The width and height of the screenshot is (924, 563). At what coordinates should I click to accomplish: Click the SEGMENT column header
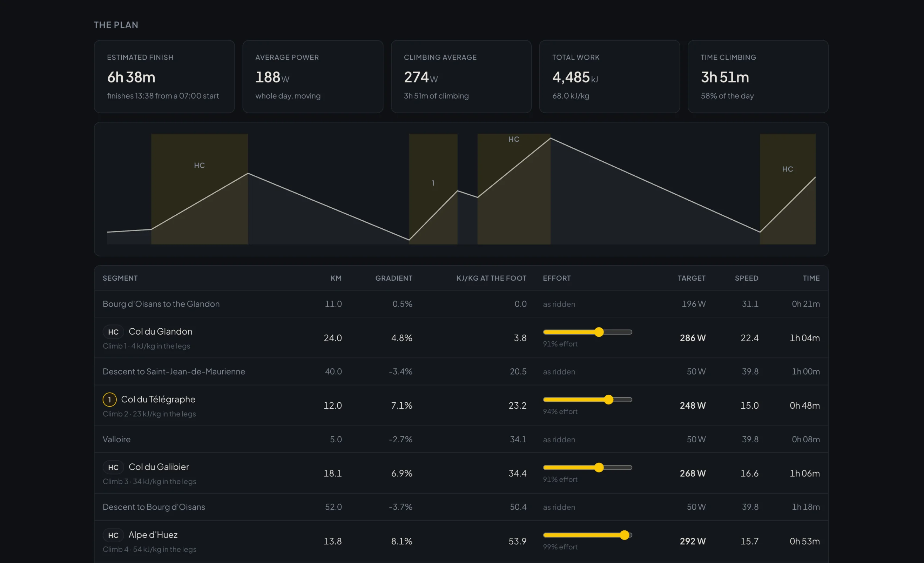click(120, 278)
